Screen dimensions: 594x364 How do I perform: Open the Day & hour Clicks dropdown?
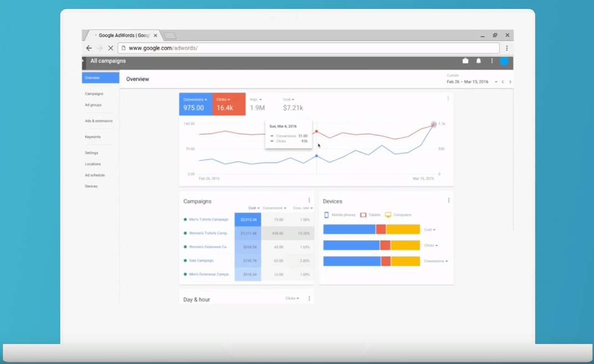click(292, 299)
